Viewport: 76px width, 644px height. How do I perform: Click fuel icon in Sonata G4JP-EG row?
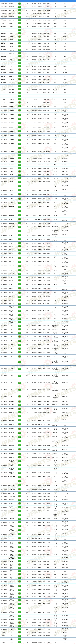pos(19,76)
